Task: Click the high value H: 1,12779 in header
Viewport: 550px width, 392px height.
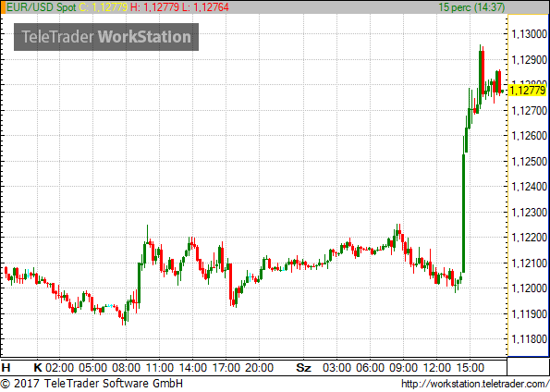Action: (154, 7)
